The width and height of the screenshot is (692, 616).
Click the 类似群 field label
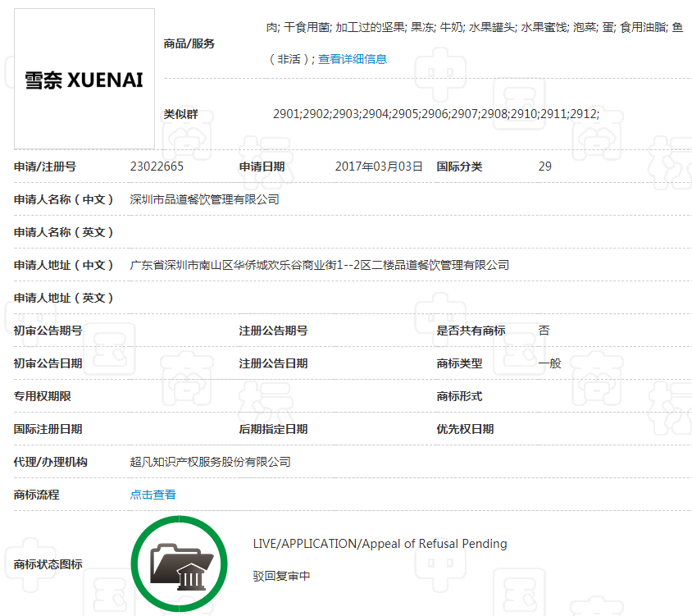click(x=181, y=114)
